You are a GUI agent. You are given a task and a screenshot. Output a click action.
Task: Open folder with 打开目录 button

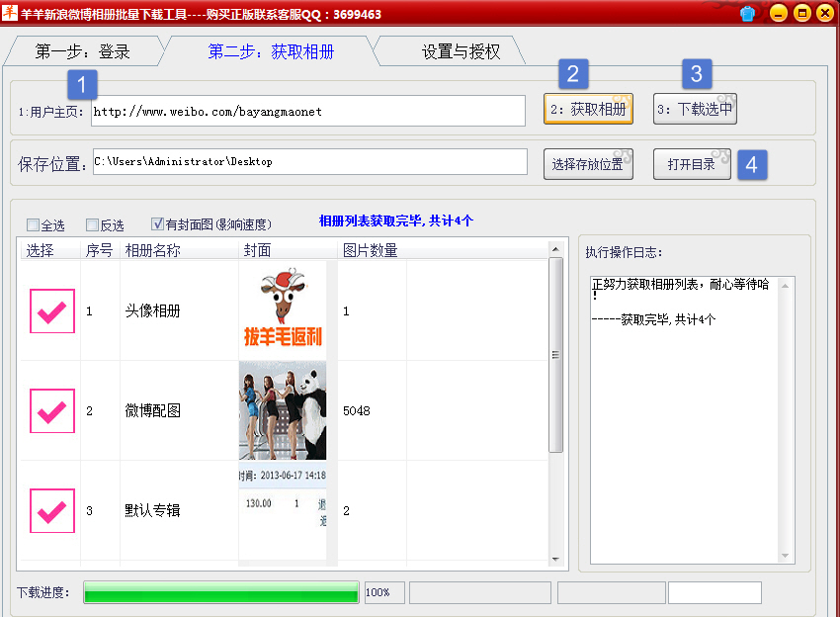(x=691, y=164)
